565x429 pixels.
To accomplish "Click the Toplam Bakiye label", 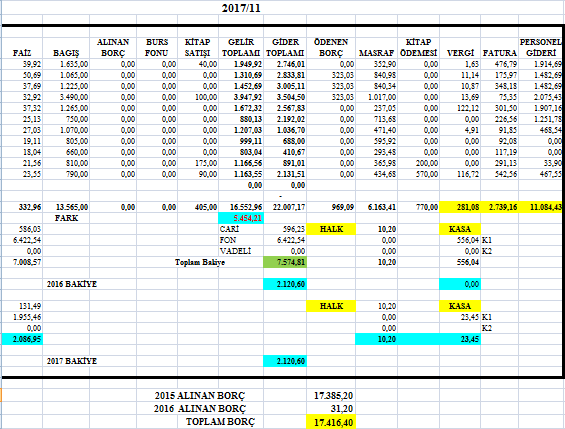I will pos(200,263).
